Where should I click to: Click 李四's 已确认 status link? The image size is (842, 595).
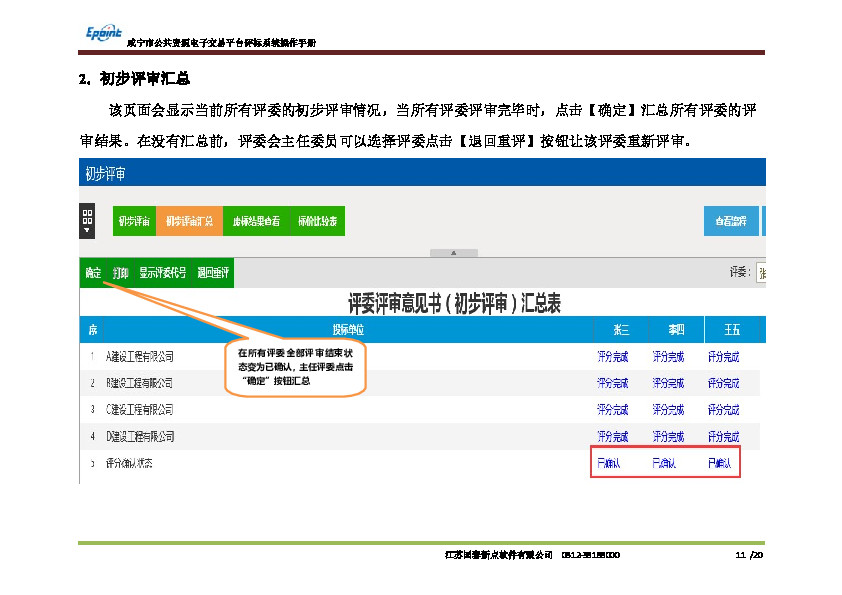(664, 464)
